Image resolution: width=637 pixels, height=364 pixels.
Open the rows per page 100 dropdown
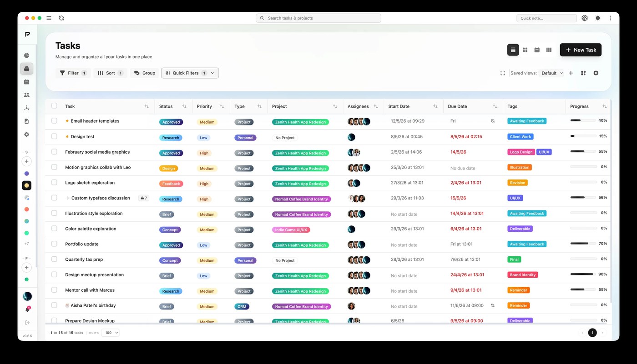coord(110,333)
